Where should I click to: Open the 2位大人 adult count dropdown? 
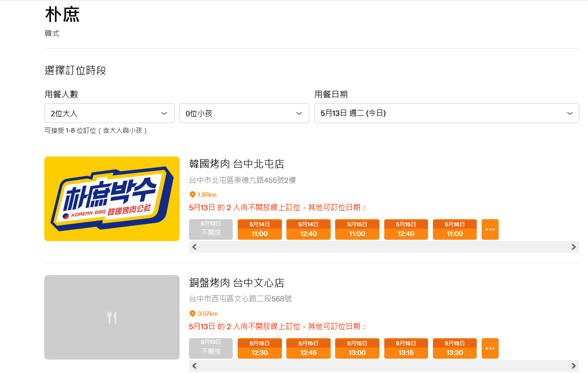[109, 113]
